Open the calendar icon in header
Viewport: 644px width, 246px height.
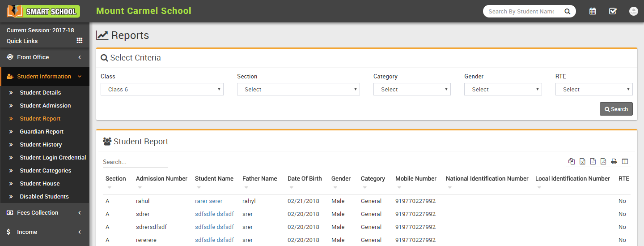(593, 11)
